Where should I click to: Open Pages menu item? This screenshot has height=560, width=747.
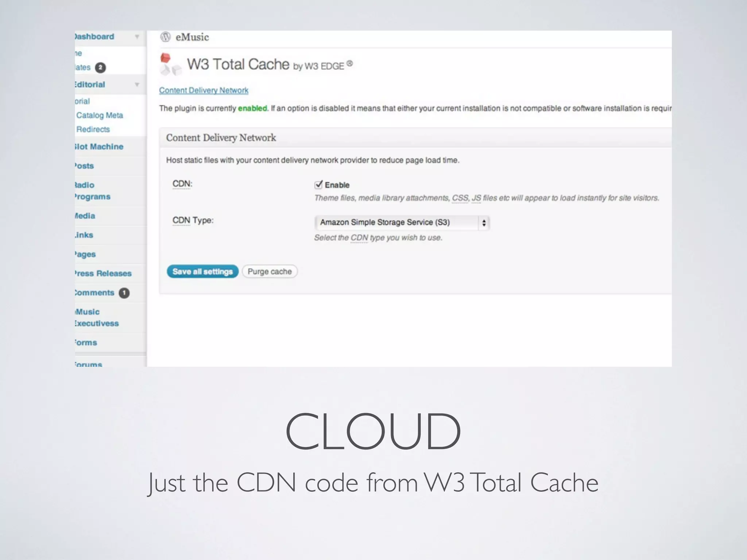click(x=85, y=254)
